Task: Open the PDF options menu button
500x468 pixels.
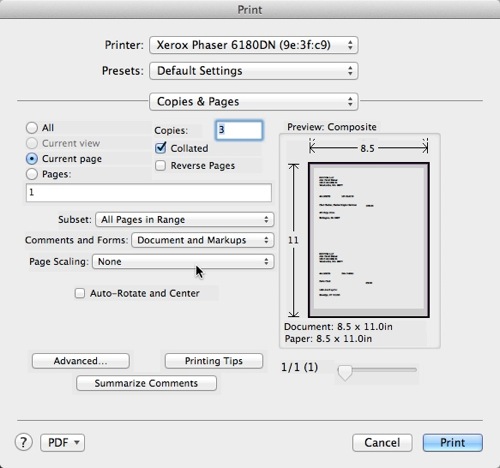Action: coord(62,443)
